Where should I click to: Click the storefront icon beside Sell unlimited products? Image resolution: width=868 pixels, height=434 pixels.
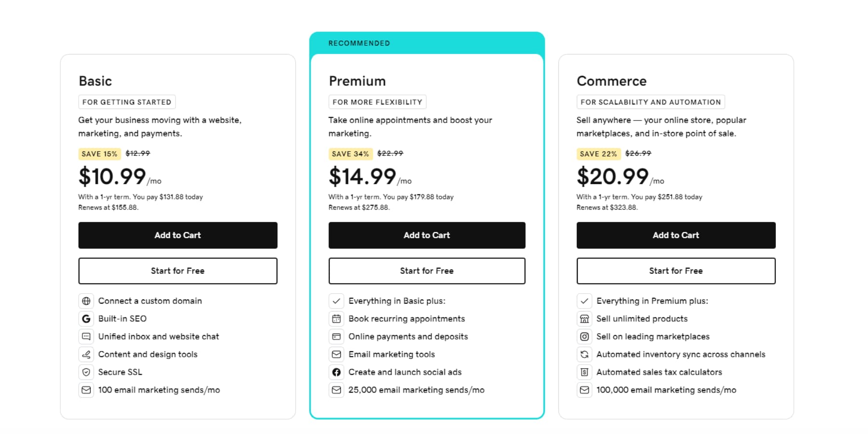coord(584,319)
